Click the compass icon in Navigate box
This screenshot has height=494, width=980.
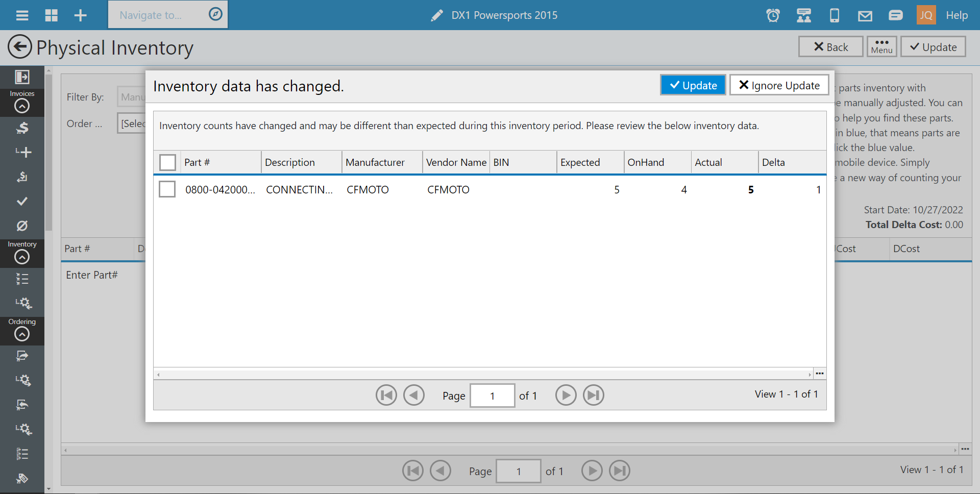[x=215, y=14]
